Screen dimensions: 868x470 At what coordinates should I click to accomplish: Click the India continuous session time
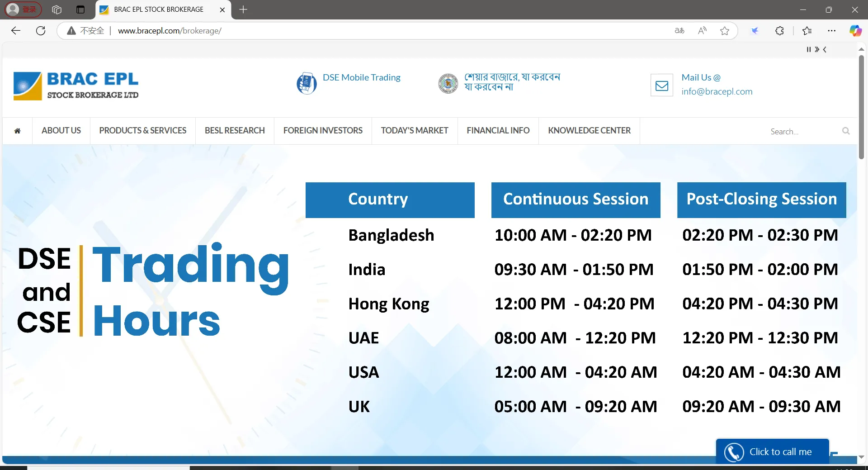tap(574, 270)
